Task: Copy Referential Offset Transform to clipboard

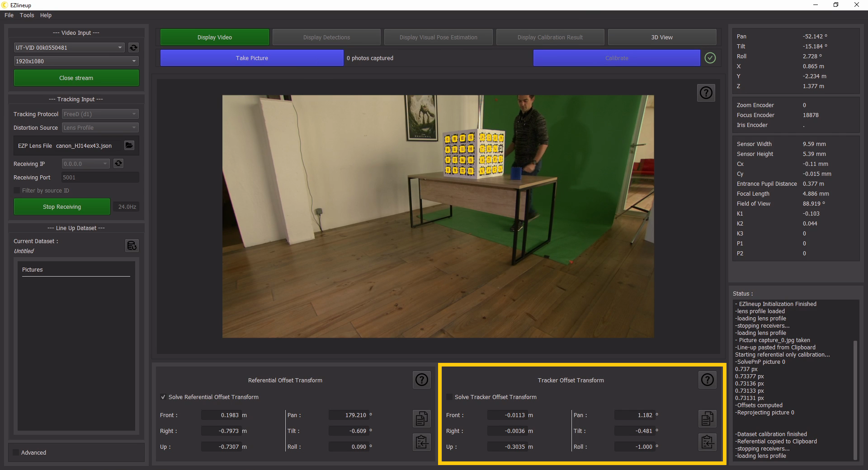Action: pyautogui.click(x=421, y=418)
